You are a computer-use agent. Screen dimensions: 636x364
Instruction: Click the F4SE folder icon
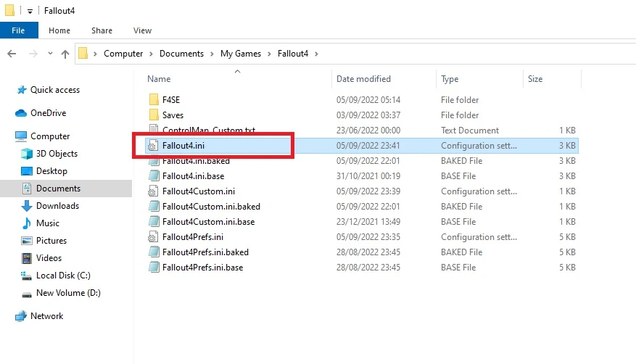154,100
